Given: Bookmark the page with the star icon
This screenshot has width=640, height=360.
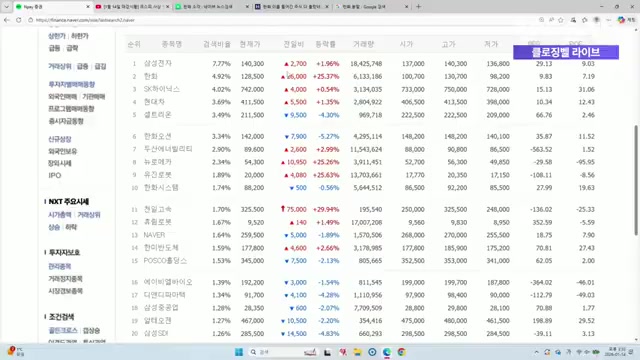Looking at the screenshot, I should pos(561,20).
